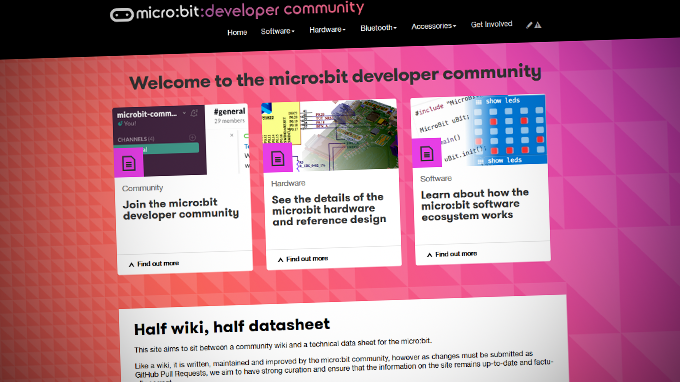Open the Accessories dropdown menu
Image resolution: width=680 pixels, height=382 pixels.
point(434,26)
